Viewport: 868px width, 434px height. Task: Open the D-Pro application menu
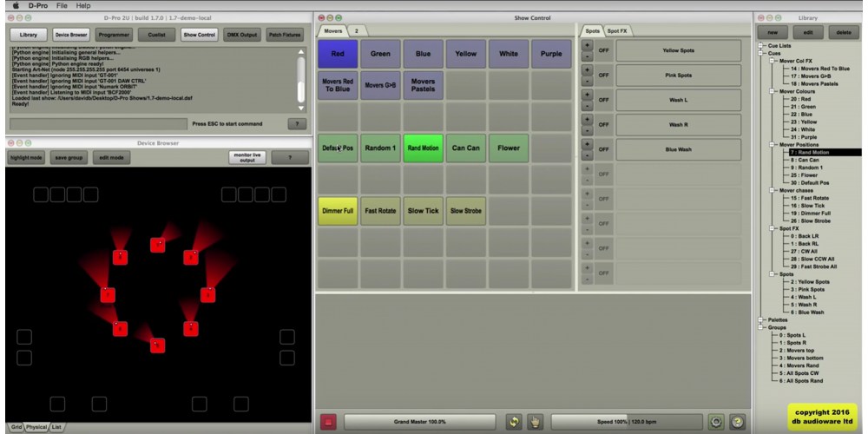point(38,5)
